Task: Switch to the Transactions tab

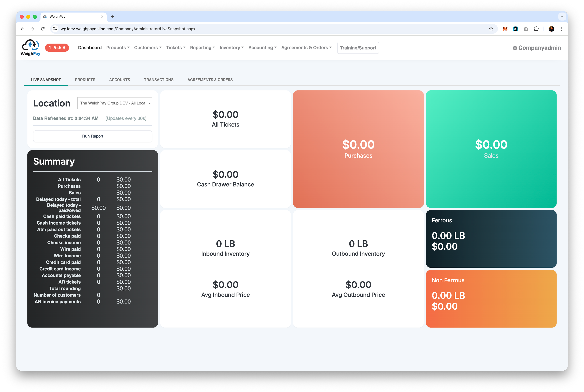Action: (x=158, y=80)
